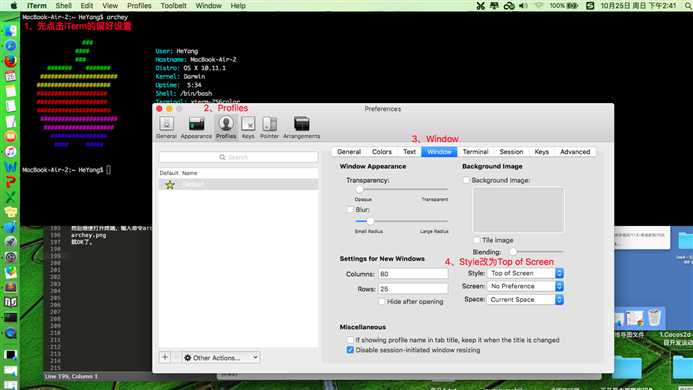Open Launchpad rocket icon in Dock
This screenshot has width=693, height=390.
11,242
